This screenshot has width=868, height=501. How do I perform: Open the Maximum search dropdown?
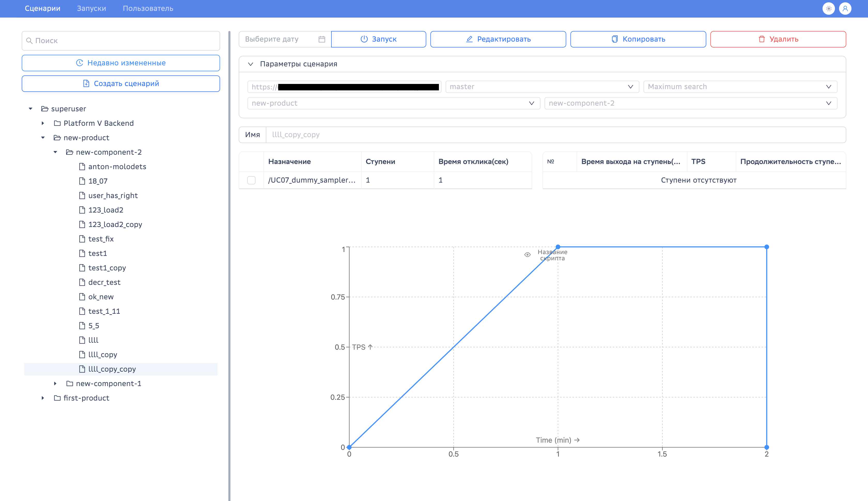pyautogui.click(x=740, y=87)
